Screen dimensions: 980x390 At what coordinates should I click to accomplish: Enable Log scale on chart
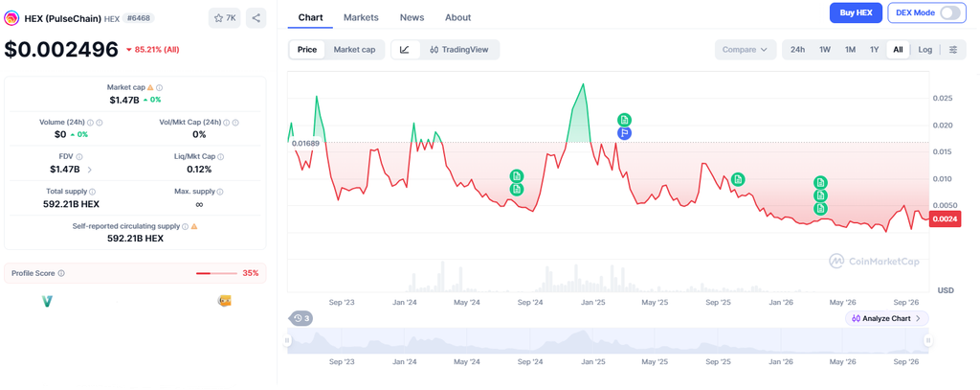pyautogui.click(x=925, y=50)
